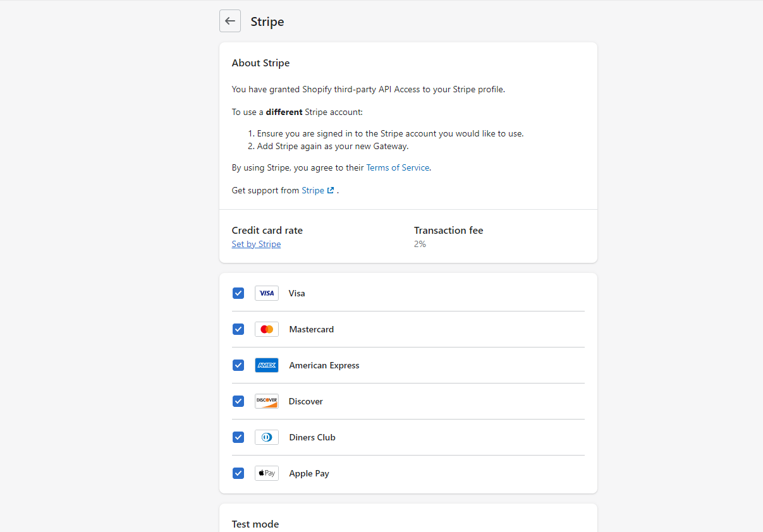Click the American Express logo icon
Screen dimensions: 763x532
(x=267, y=365)
